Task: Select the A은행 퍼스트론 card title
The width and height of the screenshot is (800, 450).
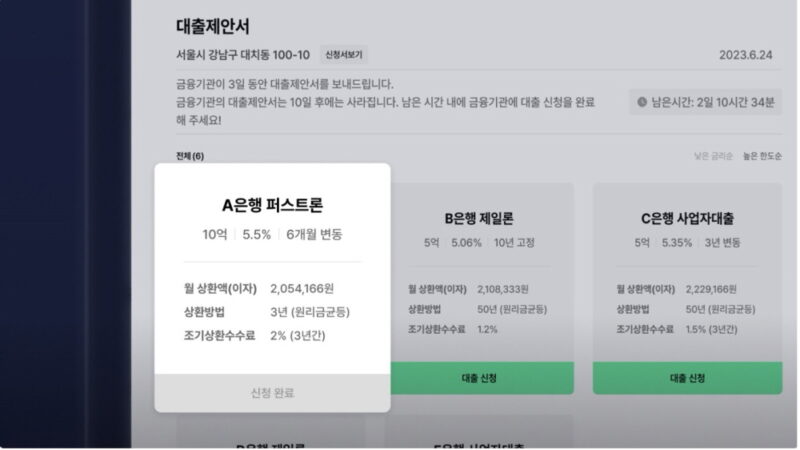Action: coord(272,205)
